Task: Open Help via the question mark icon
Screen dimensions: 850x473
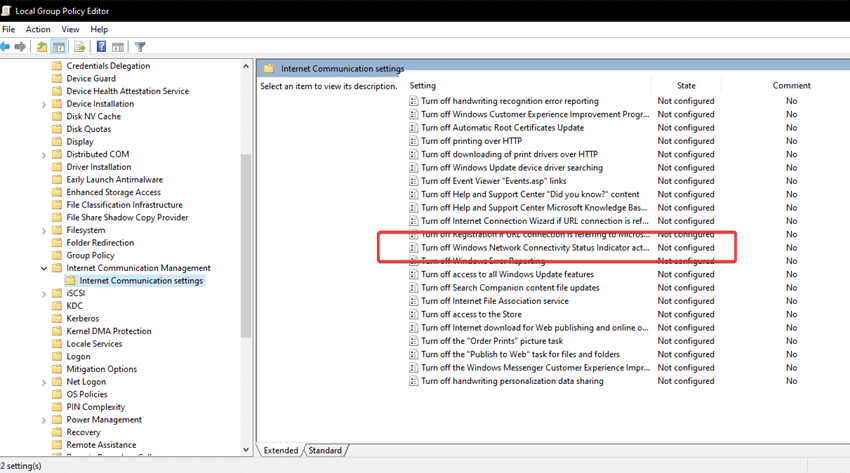Action: (101, 47)
